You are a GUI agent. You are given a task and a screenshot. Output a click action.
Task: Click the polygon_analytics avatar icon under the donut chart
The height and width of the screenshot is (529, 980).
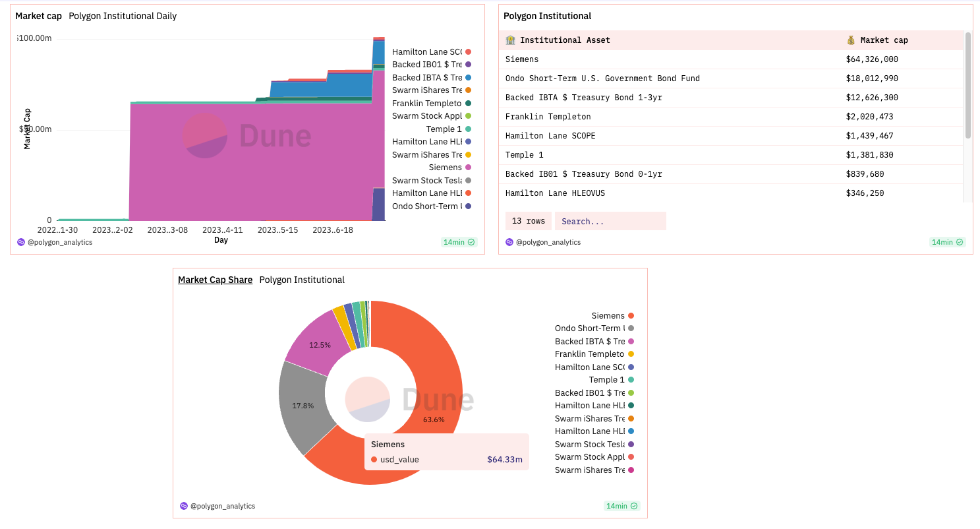click(x=184, y=506)
